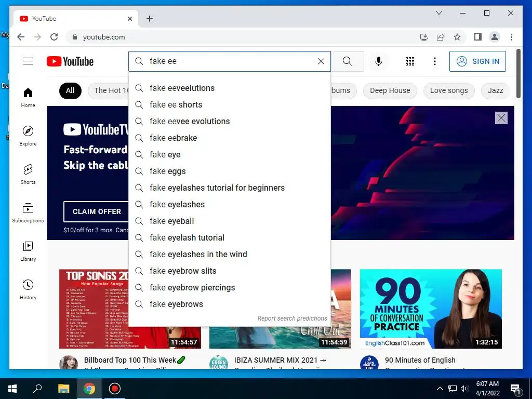Start voice search with microphone icon
The image size is (532, 399).
click(379, 61)
